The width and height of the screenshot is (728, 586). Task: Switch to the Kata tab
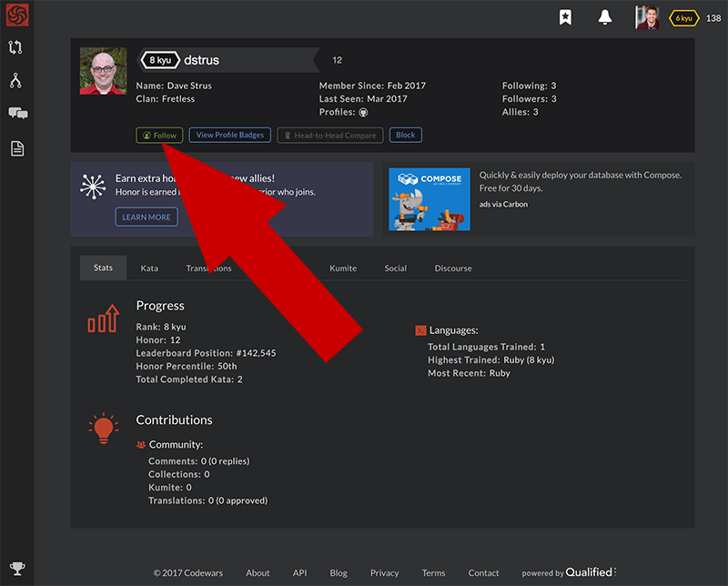pos(149,268)
